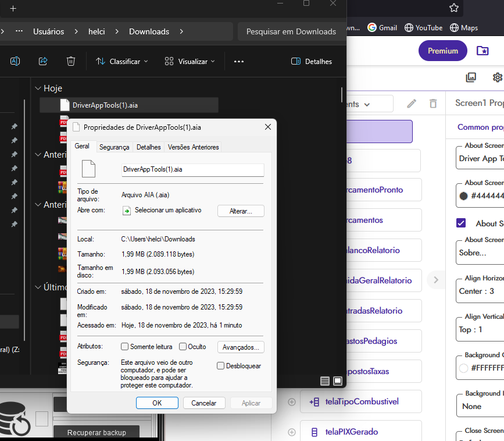Click the Share icon in Explorer toolbar
The width and height of the screenshot is (504, 441).
pos(43,61)
